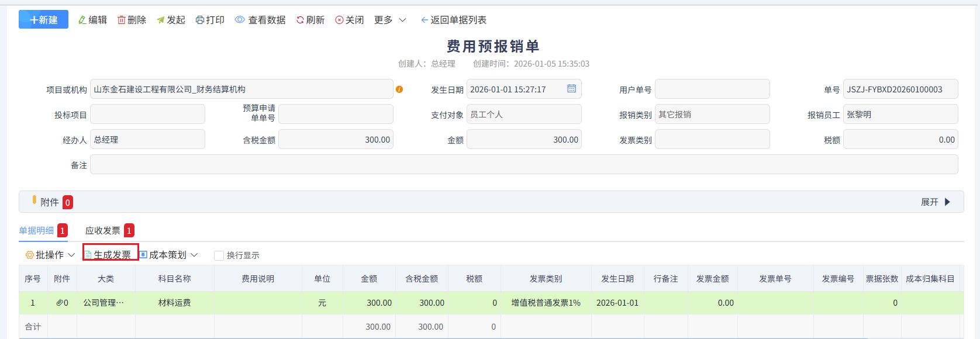Screen dimensions: 980x339
Task: Go back via 返回单据列表 link
Action: point(454,20)
